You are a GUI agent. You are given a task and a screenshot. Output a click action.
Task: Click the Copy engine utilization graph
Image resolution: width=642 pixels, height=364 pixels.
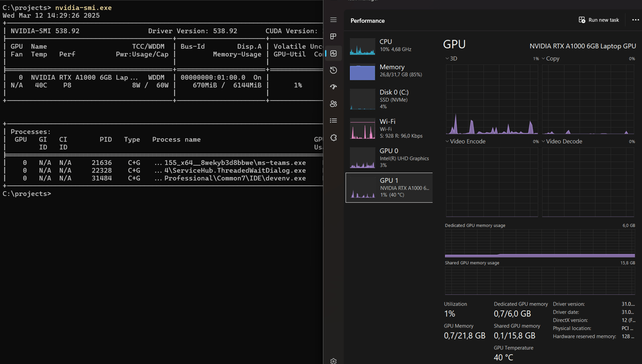pos(588,99)
